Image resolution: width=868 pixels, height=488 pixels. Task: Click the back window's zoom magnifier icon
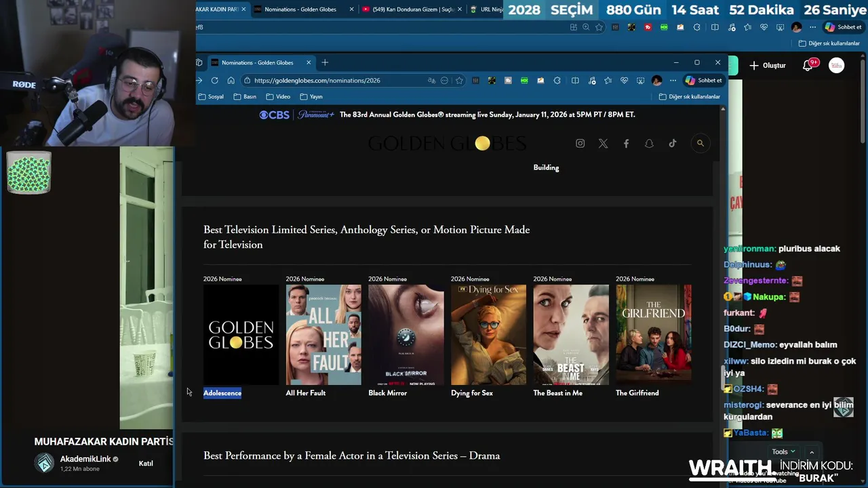586,27
